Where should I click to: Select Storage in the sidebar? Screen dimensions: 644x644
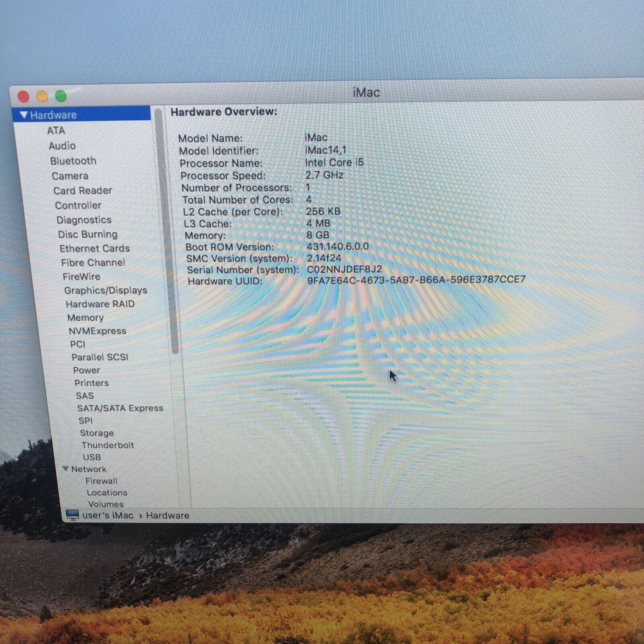point(97,433)
